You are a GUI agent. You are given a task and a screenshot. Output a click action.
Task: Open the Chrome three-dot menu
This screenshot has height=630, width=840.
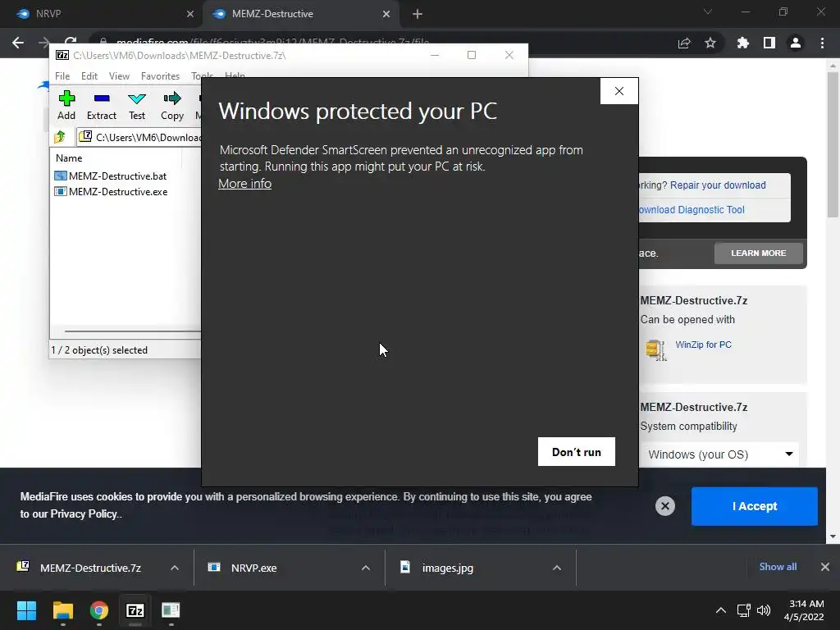click(822, 43)
